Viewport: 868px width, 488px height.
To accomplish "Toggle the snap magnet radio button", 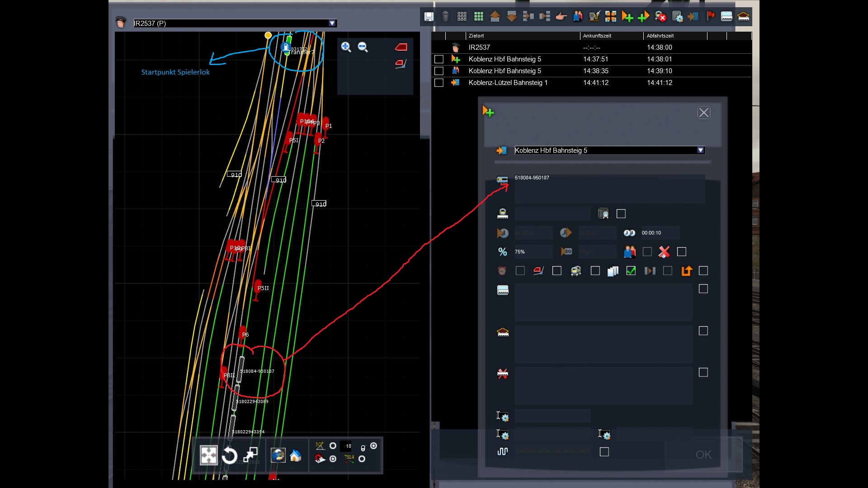I will (x=333, y=459).
